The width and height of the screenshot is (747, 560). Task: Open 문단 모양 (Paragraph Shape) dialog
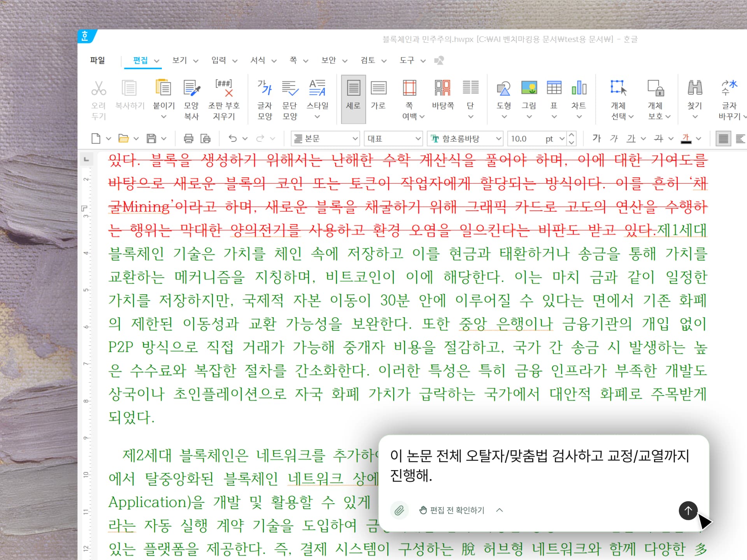(289, 98)
